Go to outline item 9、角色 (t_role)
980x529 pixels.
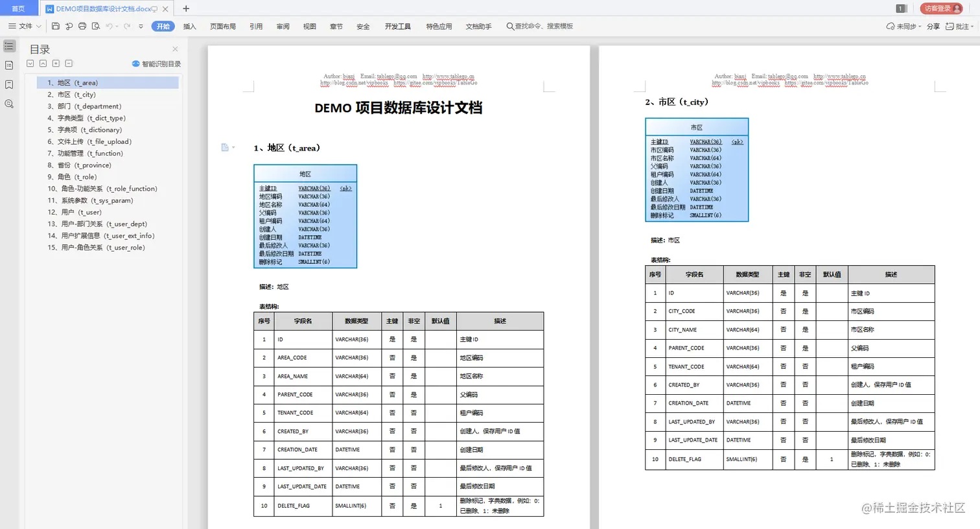pyautogui.click(x=72, y=177)
